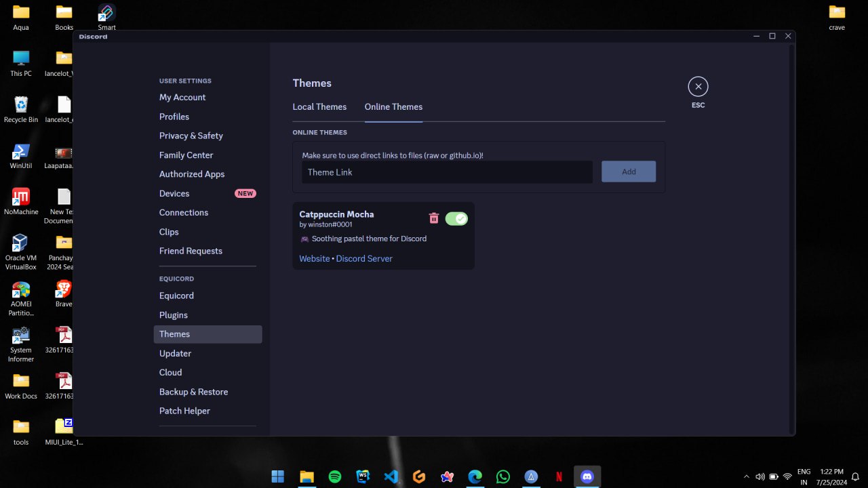Open the Catppuccin Website link
The image size is (868, 488).
[315, 259]
